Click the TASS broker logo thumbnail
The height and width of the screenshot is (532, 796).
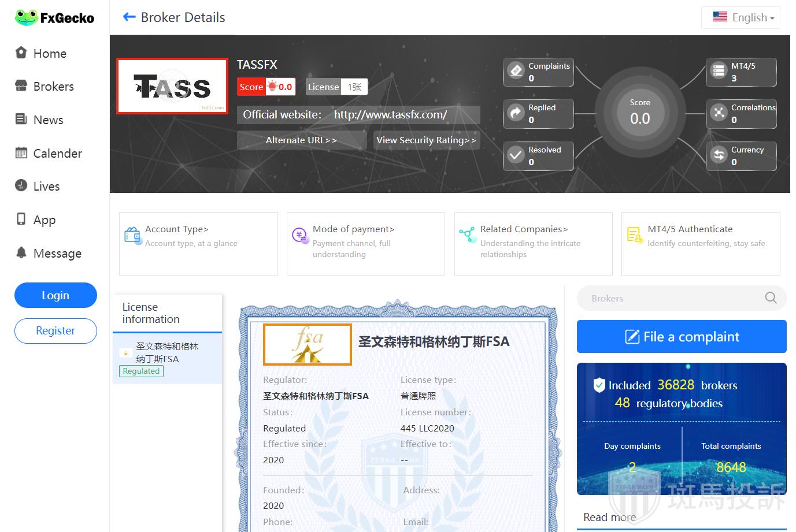click(172, 86)
